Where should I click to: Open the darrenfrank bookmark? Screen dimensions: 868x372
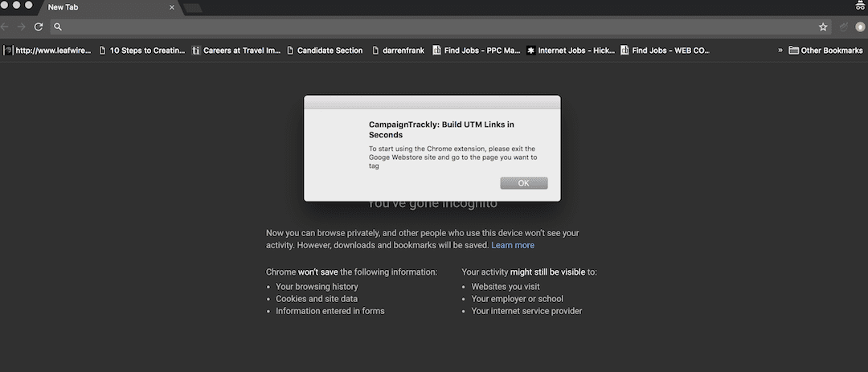[x=399, y=51]
